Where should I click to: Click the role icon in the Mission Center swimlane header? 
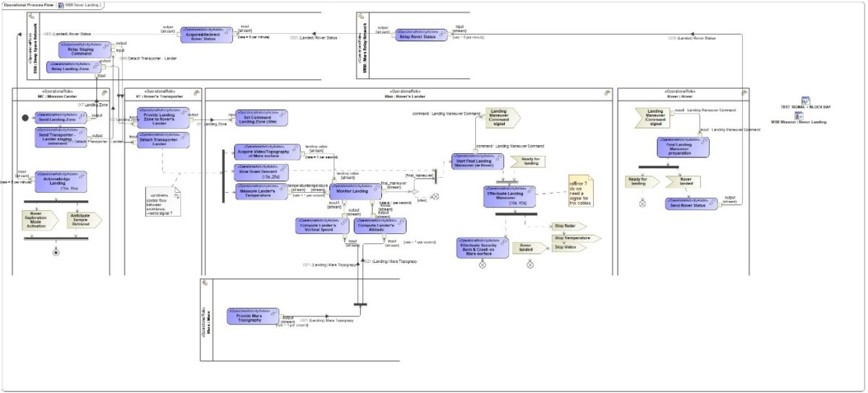coord(104,92)
